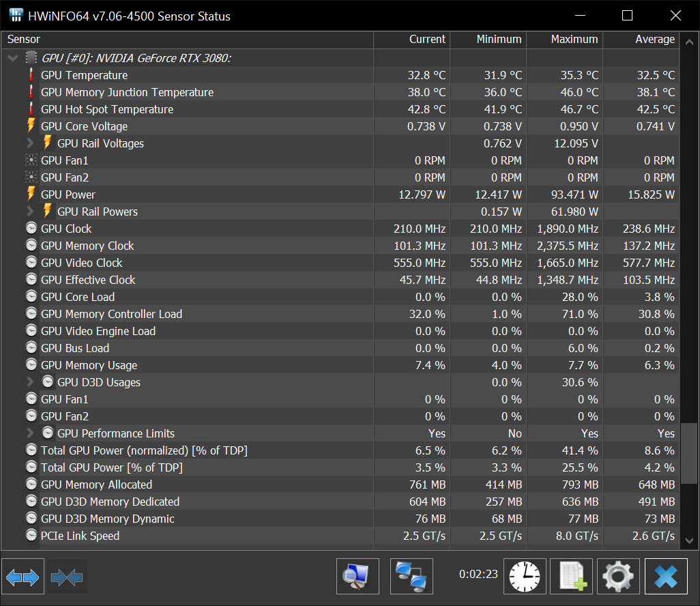The height and width of the screenshot is (606, 700).
Task: Click the GPU Clock gauge icon
Action: click(x=31, y=228)
